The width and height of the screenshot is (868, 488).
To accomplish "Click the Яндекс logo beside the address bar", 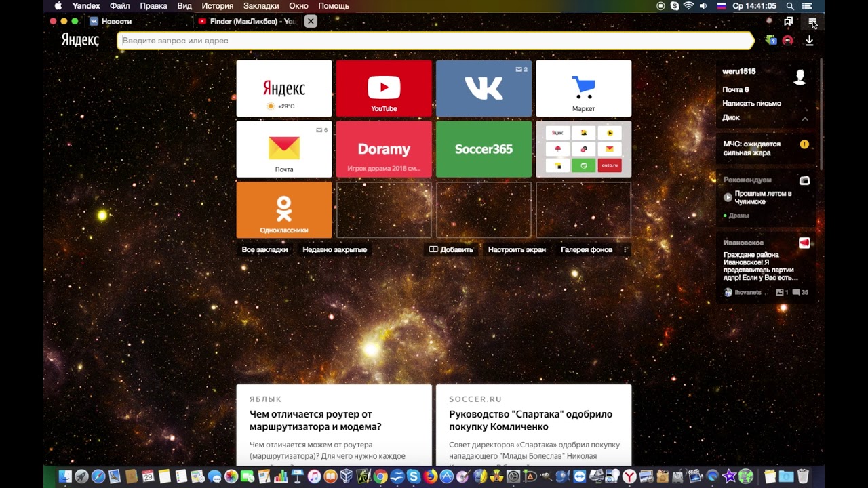I will point(80,40).
